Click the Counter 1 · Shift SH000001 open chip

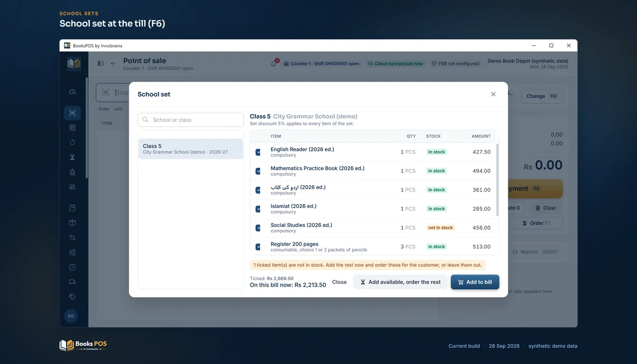pyautogui.click(x=321, y=64)
